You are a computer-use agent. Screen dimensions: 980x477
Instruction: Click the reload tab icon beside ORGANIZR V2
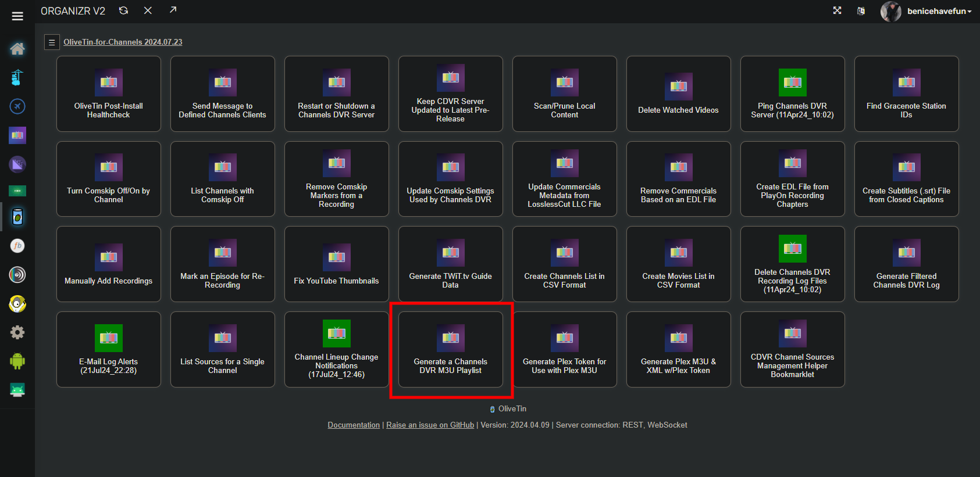123,10
